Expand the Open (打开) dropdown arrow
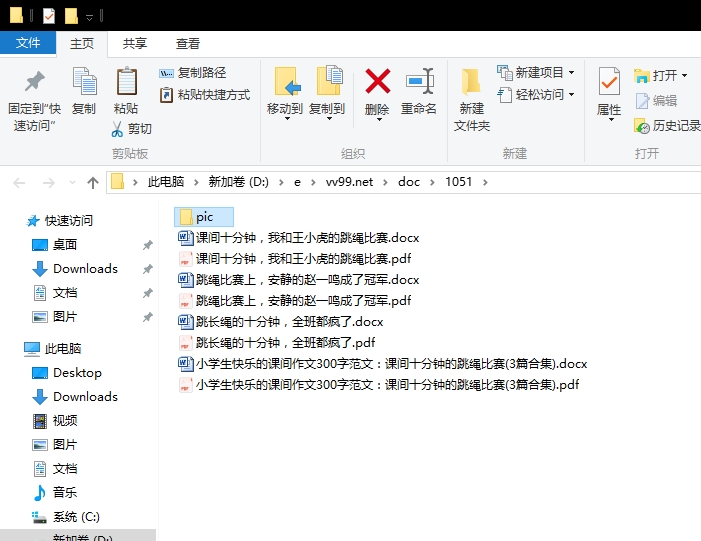 (x=684, y=76)
